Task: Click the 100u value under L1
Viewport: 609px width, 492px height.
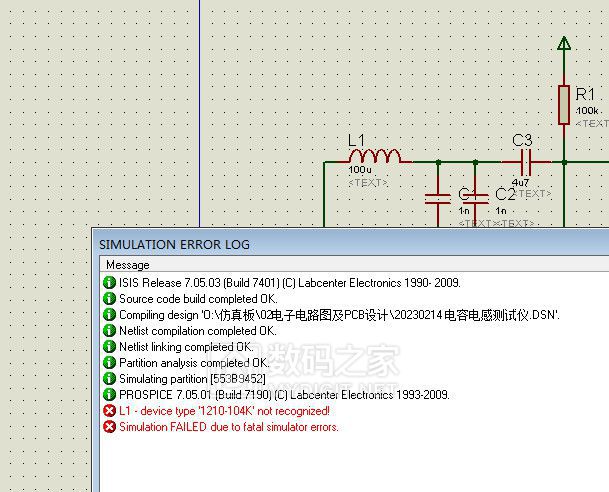Action: pos(360,170)
